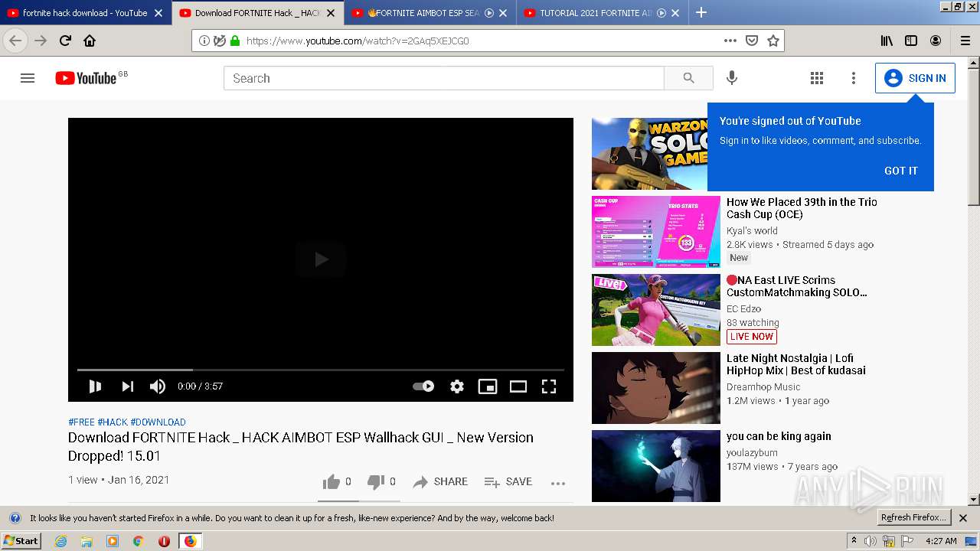Start voice search with the microphone icon
980x551 pixels.
tap(732, 78)
